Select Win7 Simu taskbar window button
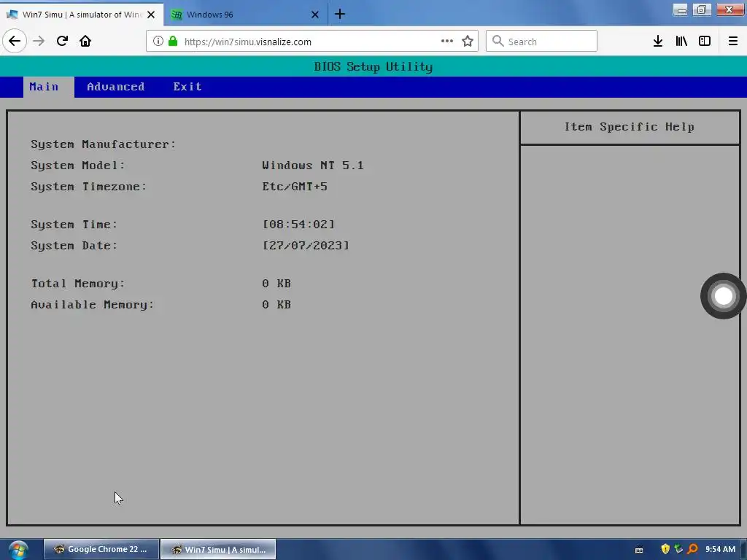Screen dimensions: 747x560 coord(218,550)
